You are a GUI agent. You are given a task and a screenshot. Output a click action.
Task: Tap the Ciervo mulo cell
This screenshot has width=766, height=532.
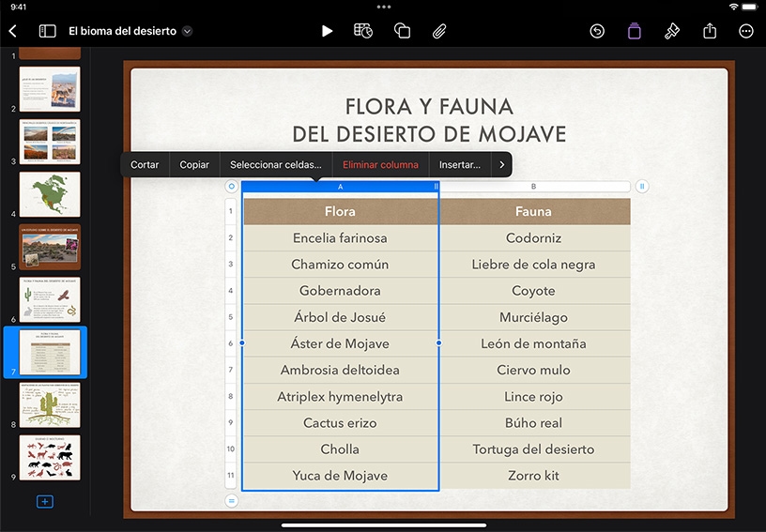[x=534, y=370]
